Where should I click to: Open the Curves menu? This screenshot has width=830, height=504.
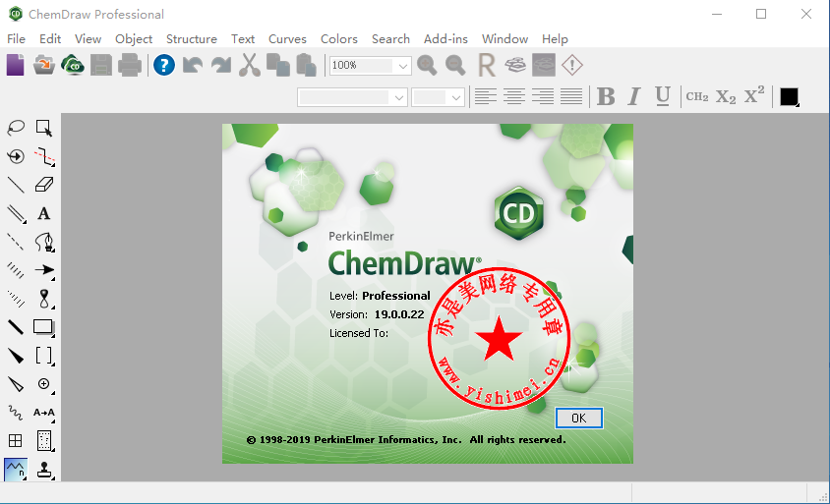pos(287,39)
